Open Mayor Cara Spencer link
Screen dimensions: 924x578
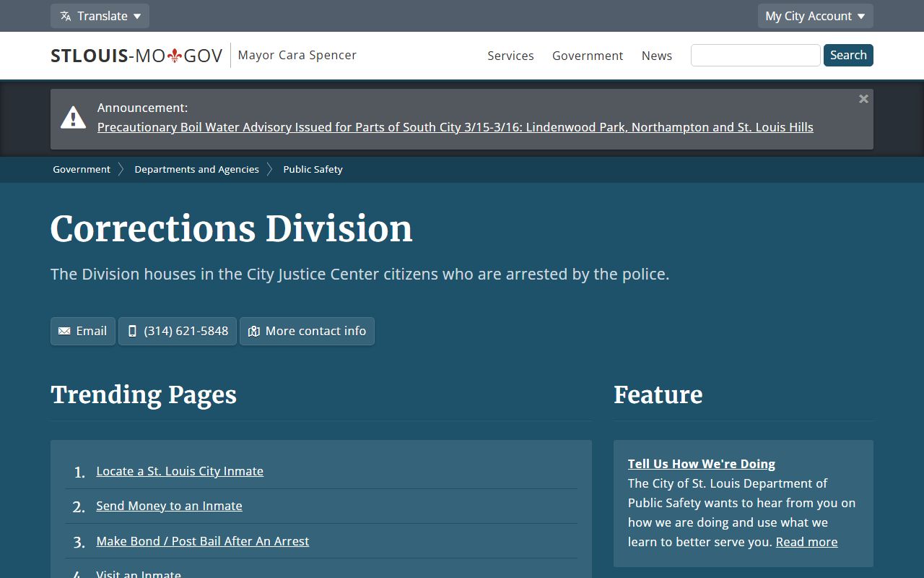pyautogui.click(x=297, y=55)
